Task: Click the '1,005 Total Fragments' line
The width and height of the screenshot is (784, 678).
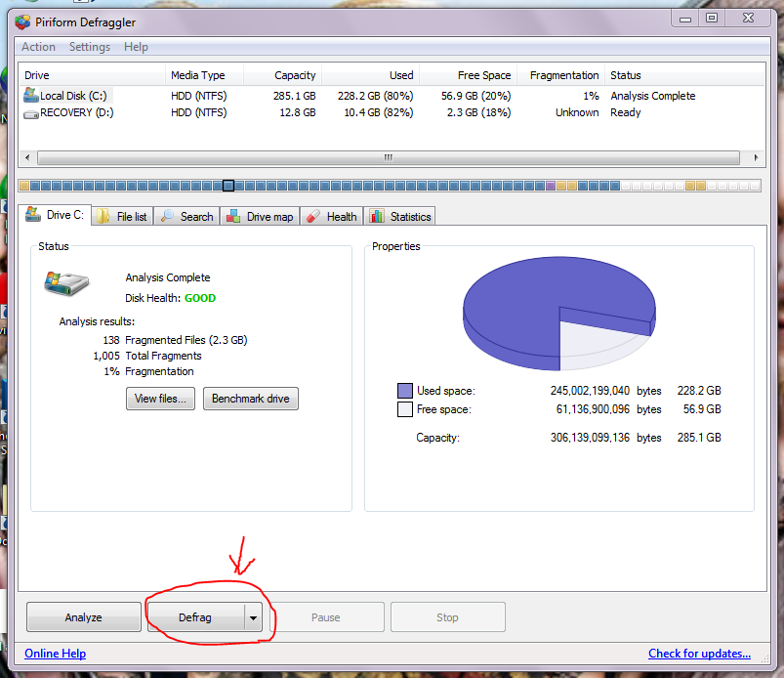Action: coord(147,356)
